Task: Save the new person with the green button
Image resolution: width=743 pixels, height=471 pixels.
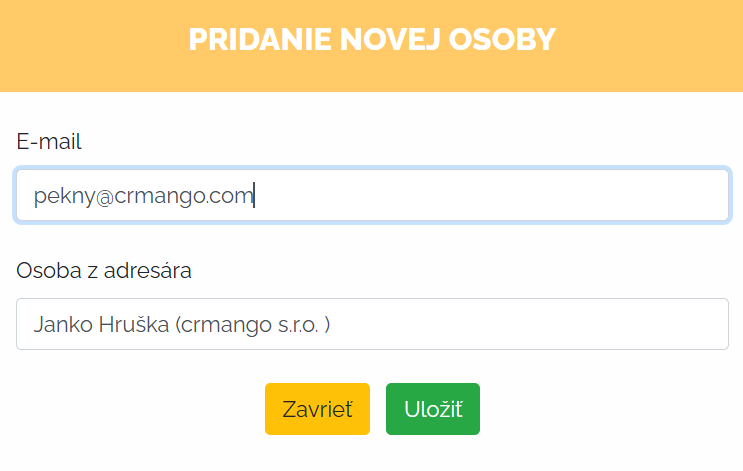Action: point(432,409)
